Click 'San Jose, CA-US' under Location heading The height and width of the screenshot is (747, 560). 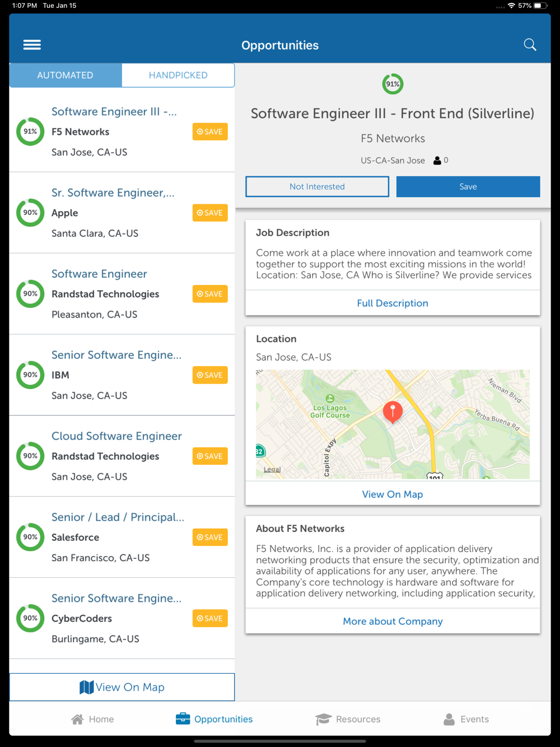pos(293,357)
